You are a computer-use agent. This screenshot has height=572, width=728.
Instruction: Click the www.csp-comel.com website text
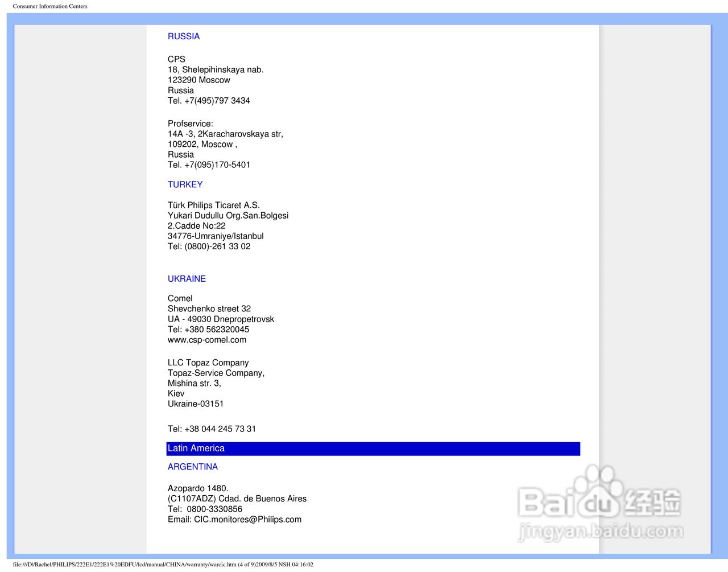[x=207, y=340]
